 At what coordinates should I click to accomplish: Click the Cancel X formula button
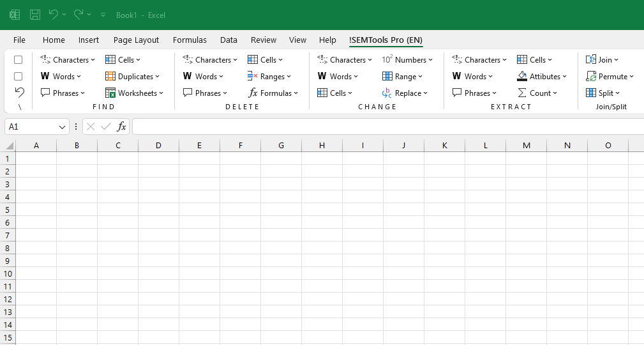click(91, 126)
